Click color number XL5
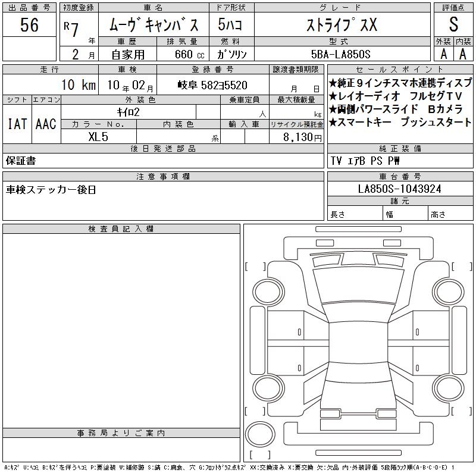 98,137
